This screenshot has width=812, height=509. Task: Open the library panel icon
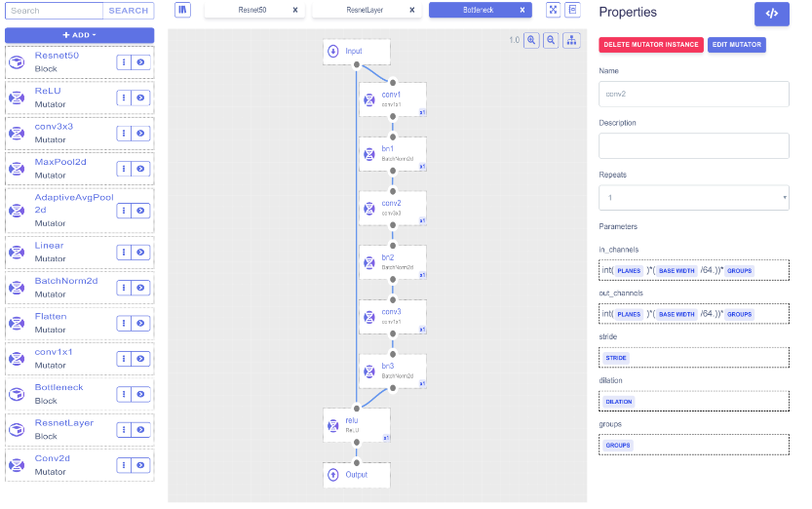pos(182,10)
